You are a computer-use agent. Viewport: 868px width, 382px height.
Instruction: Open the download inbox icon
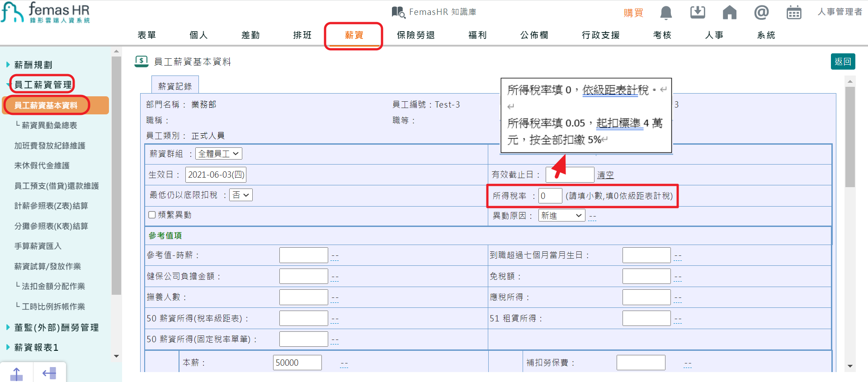pyautogui.click(x=697, y=13)
